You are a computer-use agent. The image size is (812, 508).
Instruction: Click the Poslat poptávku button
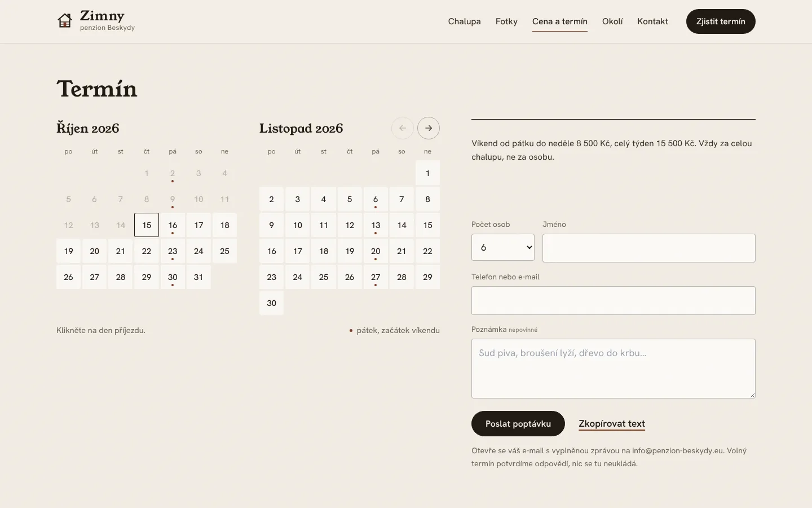pyautogui.click(x=518, y=424)
